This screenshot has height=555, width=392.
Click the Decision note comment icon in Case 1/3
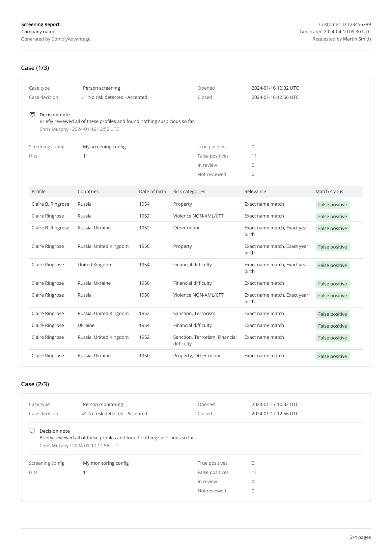32,115
